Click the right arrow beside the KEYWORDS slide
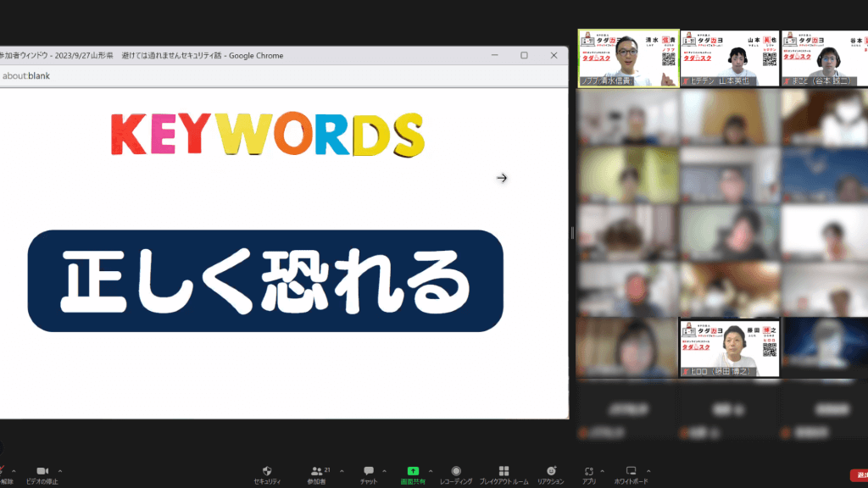This screenshot has width=868, height=488. [x=502, y=178]
